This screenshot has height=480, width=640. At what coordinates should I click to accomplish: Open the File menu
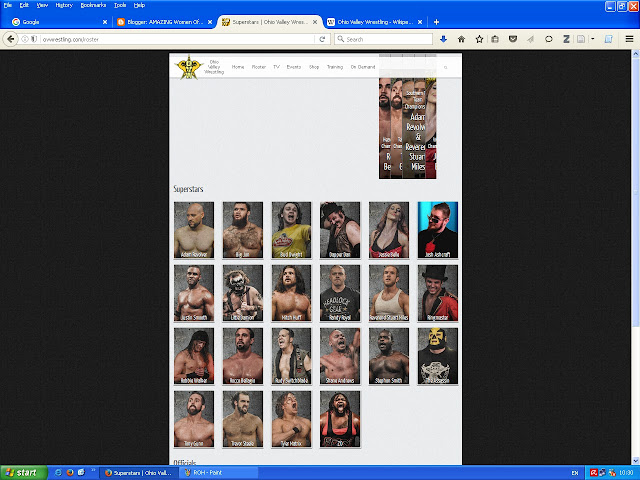tap(8, 5)
